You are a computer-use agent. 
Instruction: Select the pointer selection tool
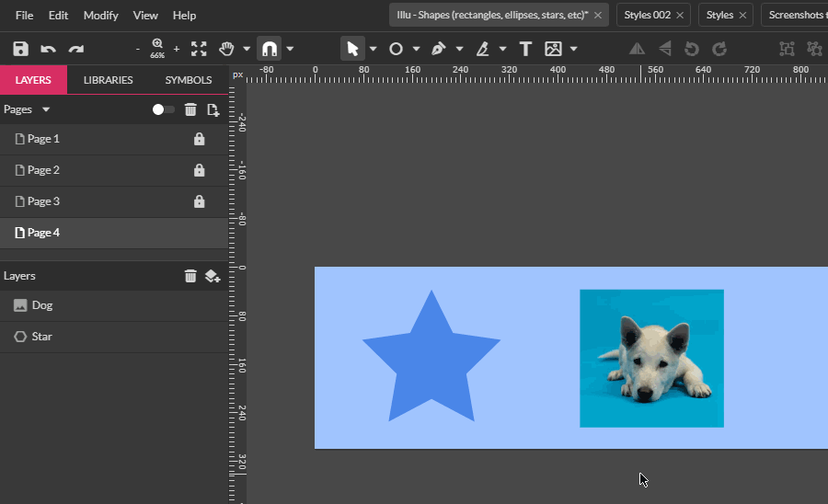point(352,49)
